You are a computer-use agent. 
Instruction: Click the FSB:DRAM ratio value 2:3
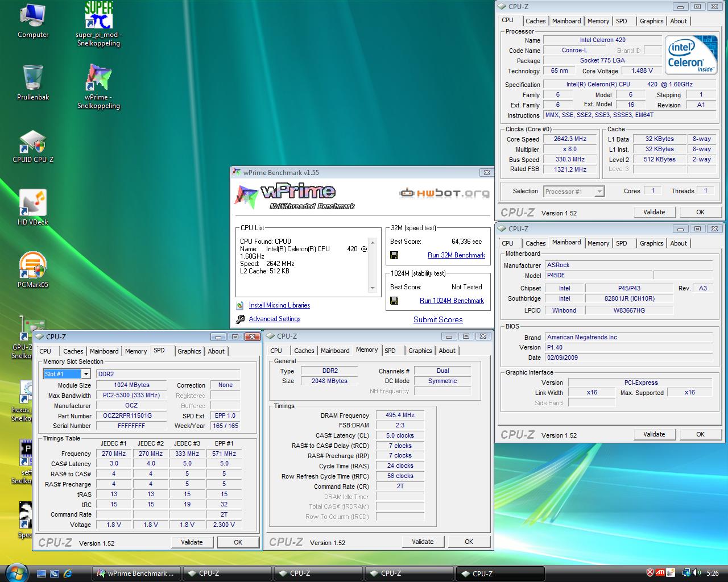coord(400,425)
